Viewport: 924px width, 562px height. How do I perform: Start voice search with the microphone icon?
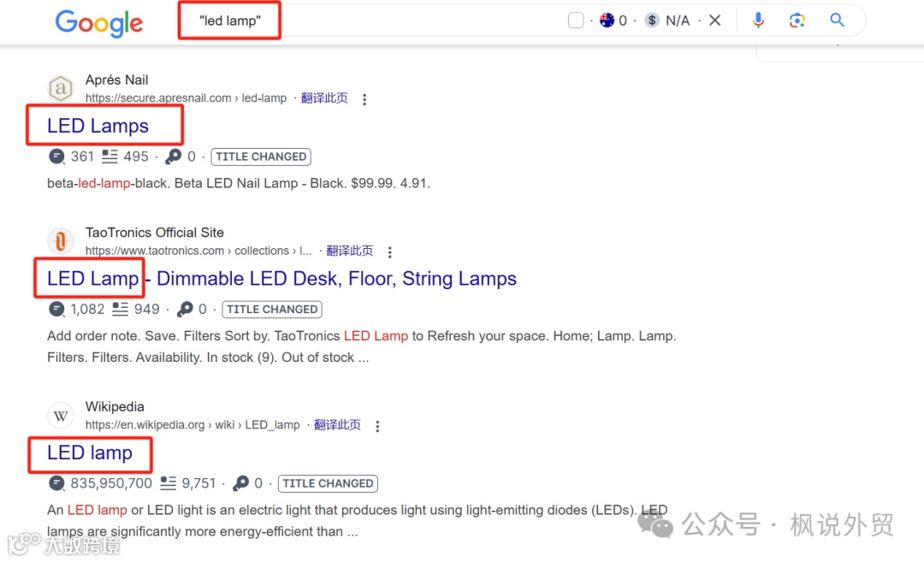tap(758, 21)
